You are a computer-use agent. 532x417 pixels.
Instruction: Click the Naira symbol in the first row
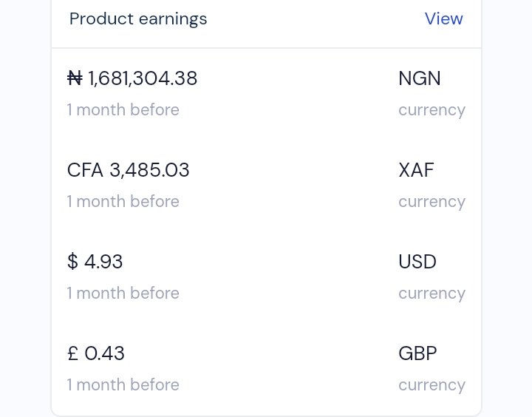pos(75,78)
